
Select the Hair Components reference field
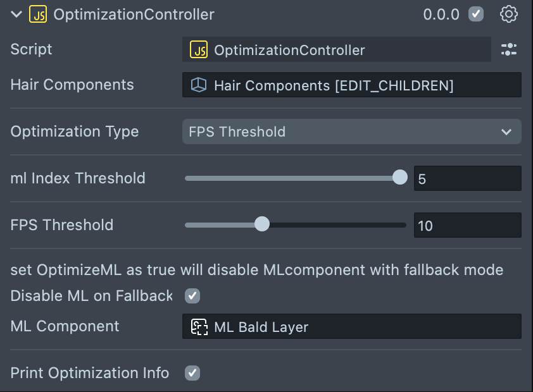tap(351, 85)
